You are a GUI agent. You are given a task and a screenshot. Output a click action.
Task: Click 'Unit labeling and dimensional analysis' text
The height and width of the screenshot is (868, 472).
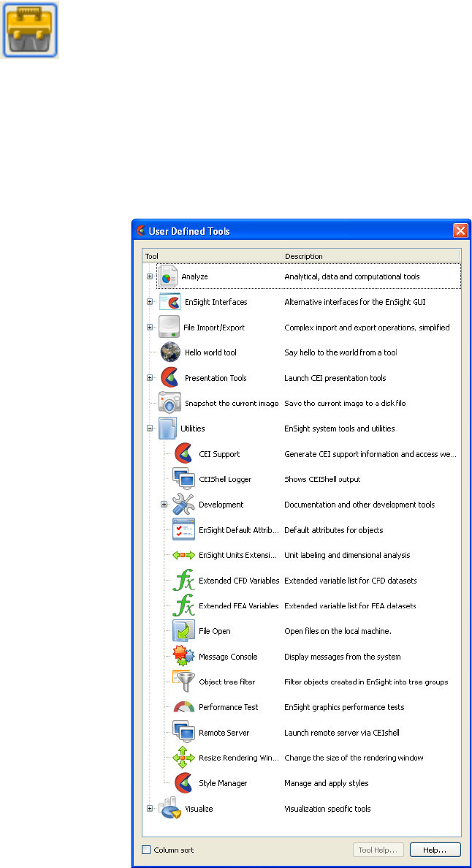coord(347,555)
